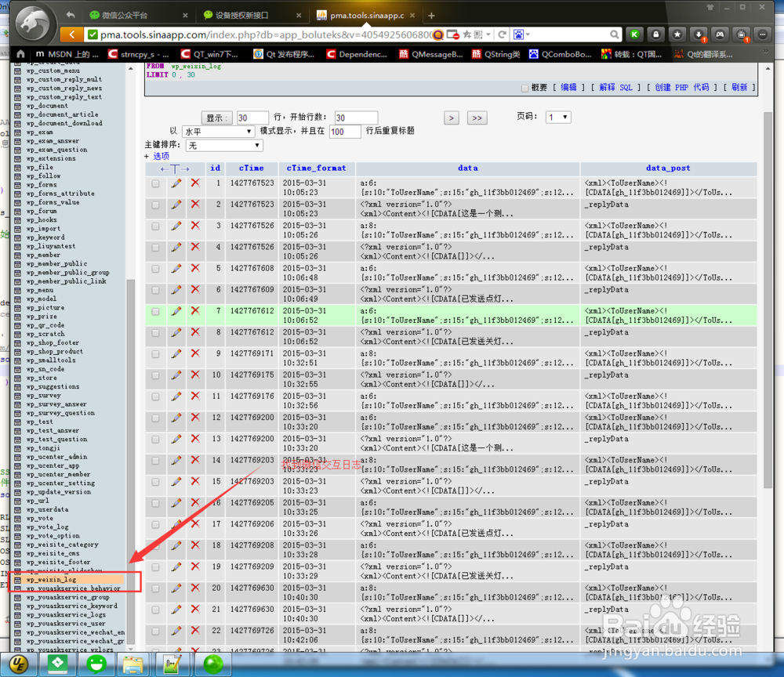Open the file explorer folder in taskbar
This screenshot has height=677, width=784.
click(x=133, y=664)
